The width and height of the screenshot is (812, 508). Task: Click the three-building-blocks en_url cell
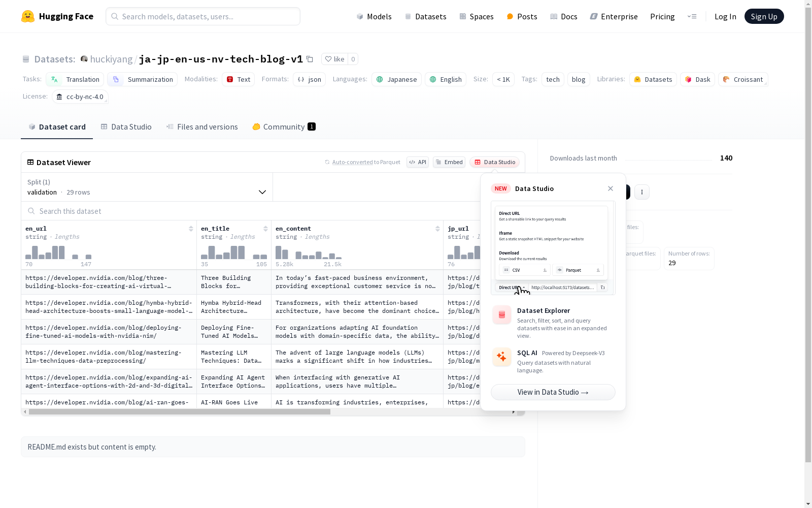click(109, 282)
